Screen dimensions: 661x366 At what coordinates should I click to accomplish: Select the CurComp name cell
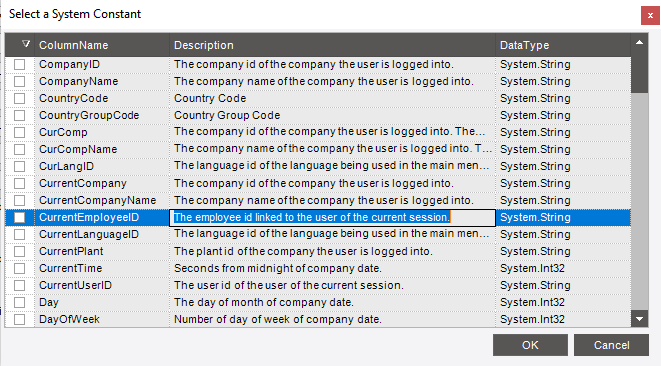pos(102,132)
